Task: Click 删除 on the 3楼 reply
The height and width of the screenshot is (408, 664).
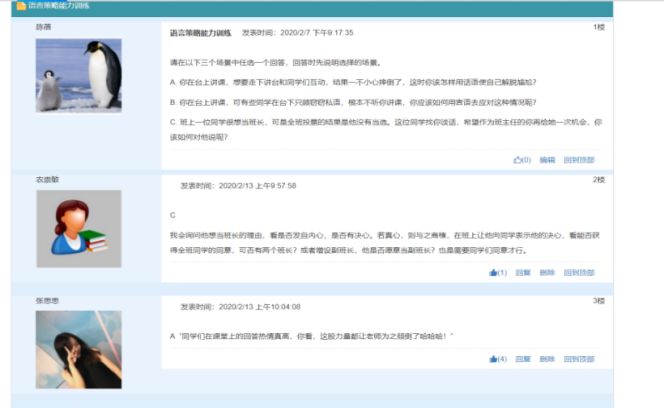Action: (x=547, y=359)
